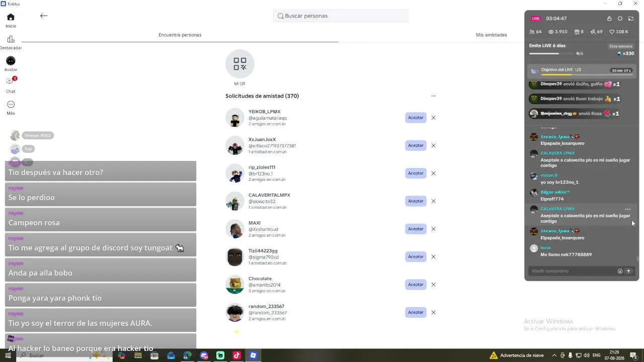The image size is (644, 362).
Task: Decline rip_zioles111 friend request
Action: [433, 173]
